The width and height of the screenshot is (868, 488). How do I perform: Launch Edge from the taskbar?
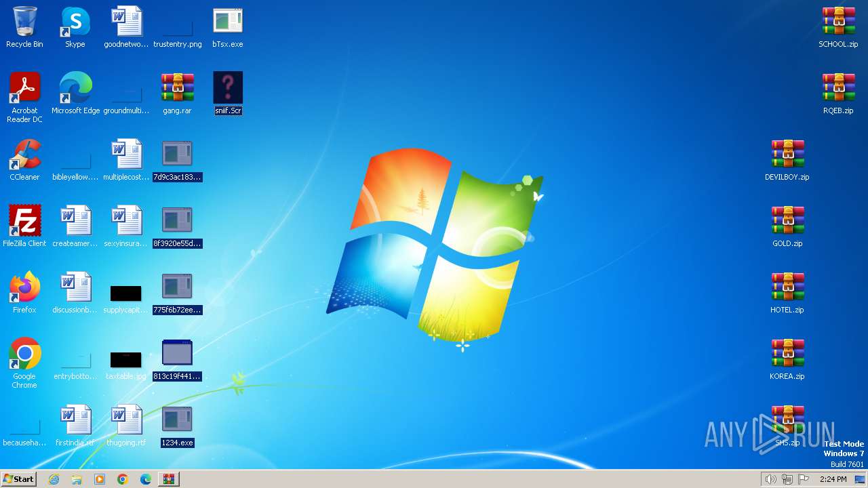coord(146,479)
